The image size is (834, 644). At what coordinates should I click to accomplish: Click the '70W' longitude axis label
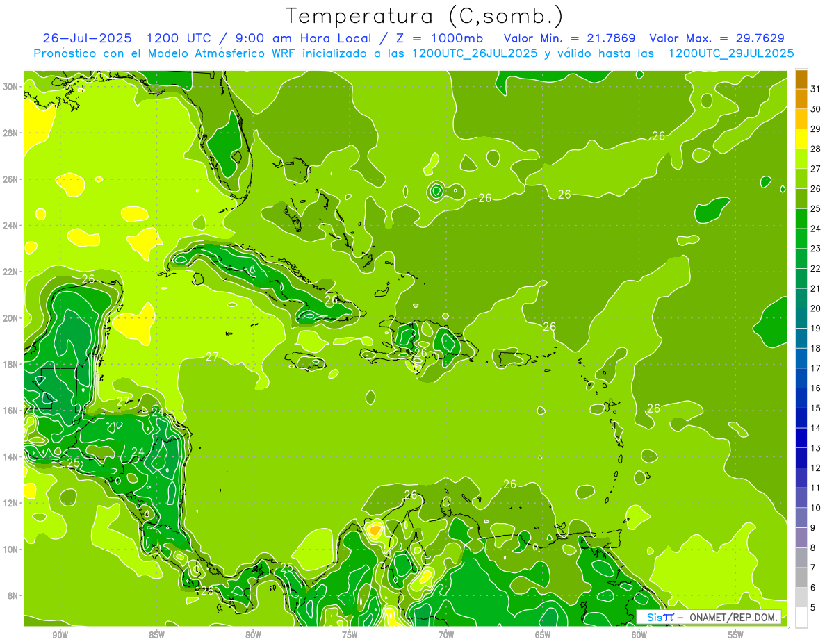tap(446, 635)
